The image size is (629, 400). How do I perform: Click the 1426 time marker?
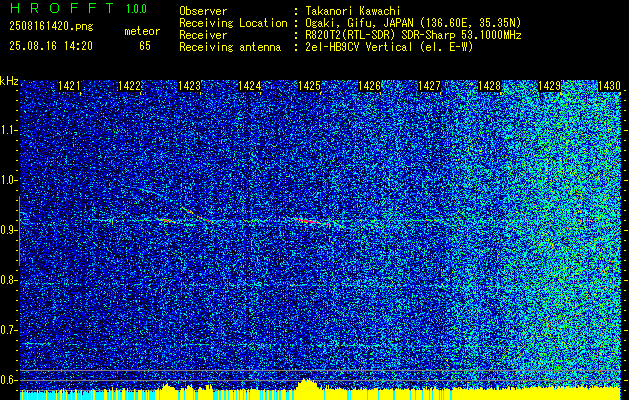pyautogui.click(x=369, y=86)
